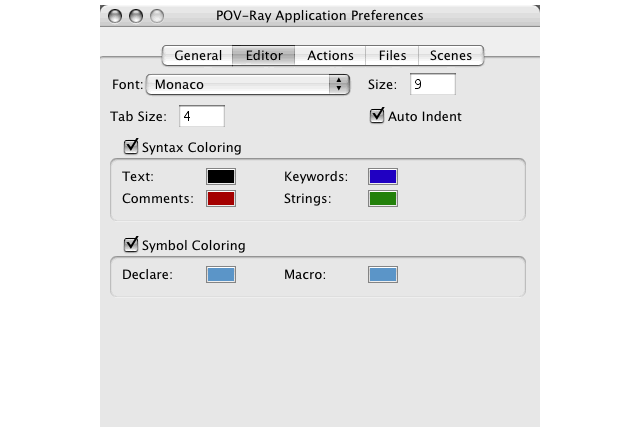
Task: Open the Actions tab
Action: point(330,56)
